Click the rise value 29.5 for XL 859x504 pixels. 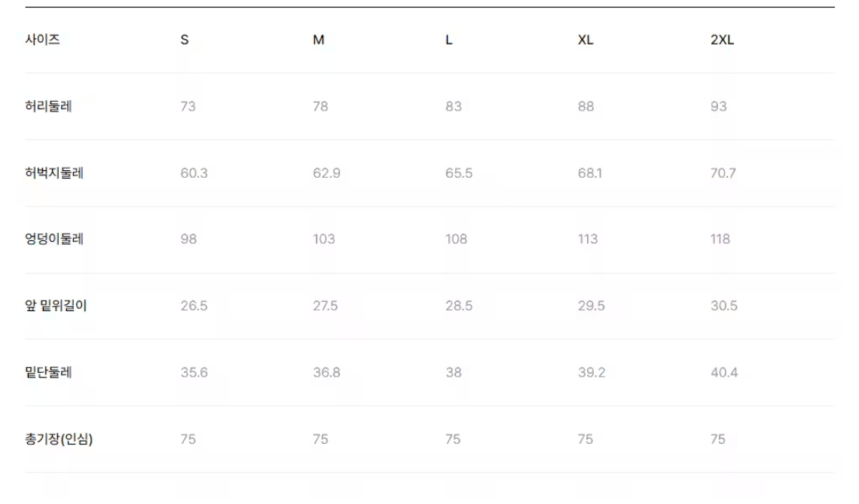(x=591, y=306)
